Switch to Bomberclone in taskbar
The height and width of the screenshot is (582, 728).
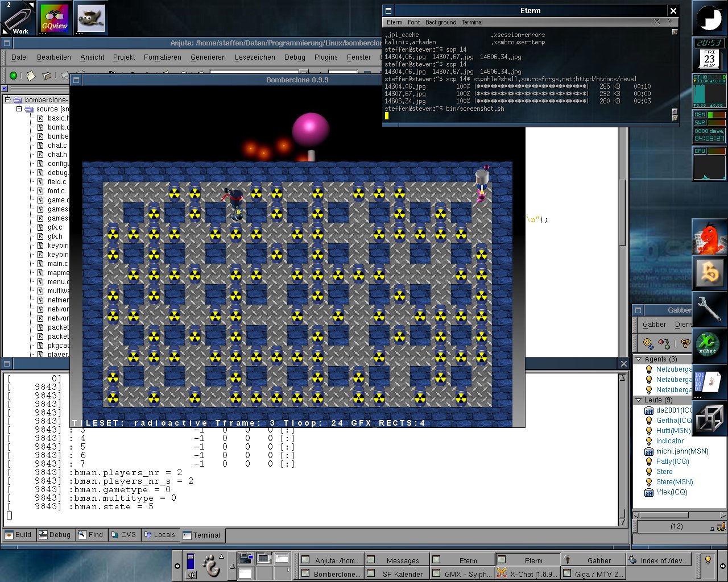(332, 574)
